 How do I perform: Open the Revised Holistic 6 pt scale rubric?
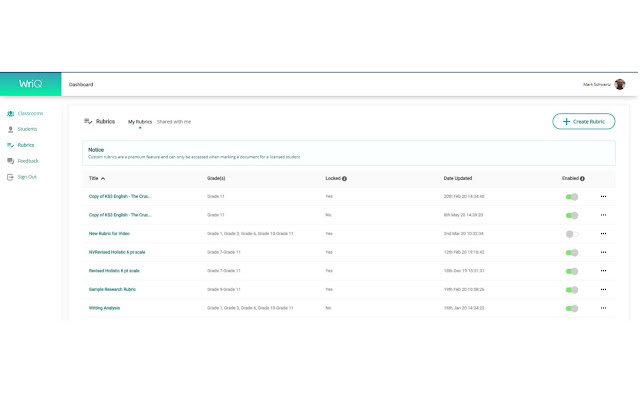click(114, 270)
